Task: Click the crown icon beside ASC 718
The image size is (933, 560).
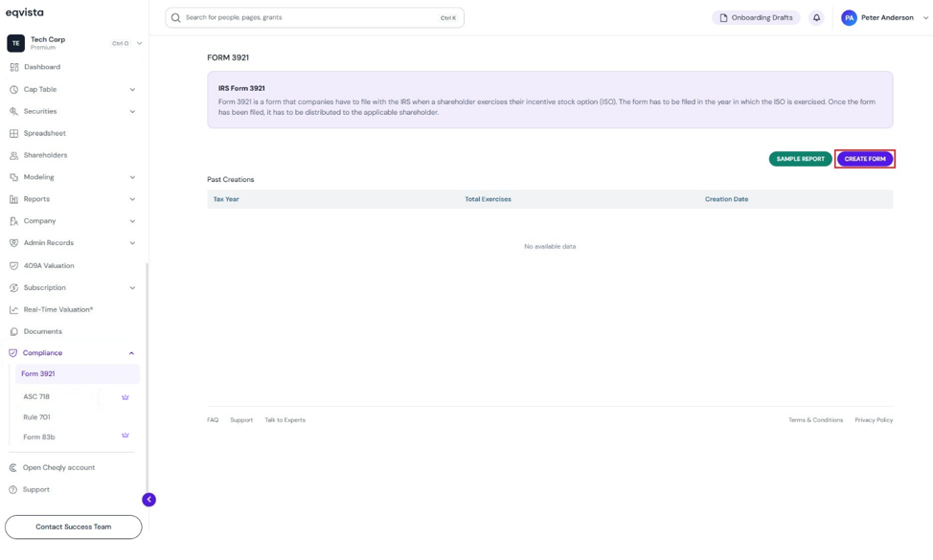Action: pyautogui.click(x=125, y=397)
